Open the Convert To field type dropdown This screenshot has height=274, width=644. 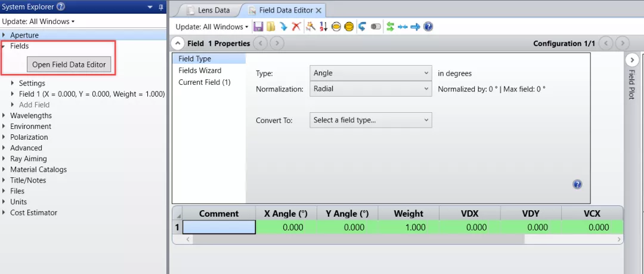click(x=370, y=120)
